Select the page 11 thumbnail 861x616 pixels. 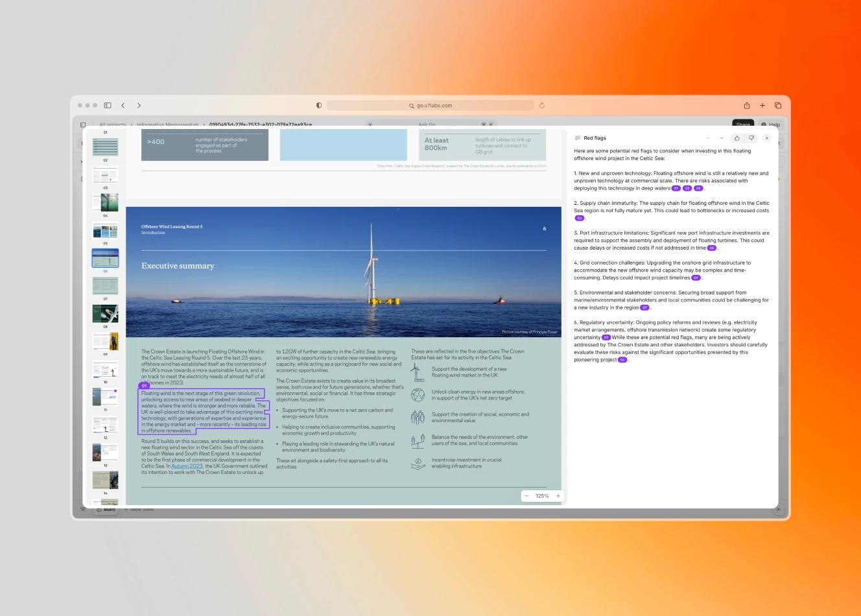[x=105, y=397]
